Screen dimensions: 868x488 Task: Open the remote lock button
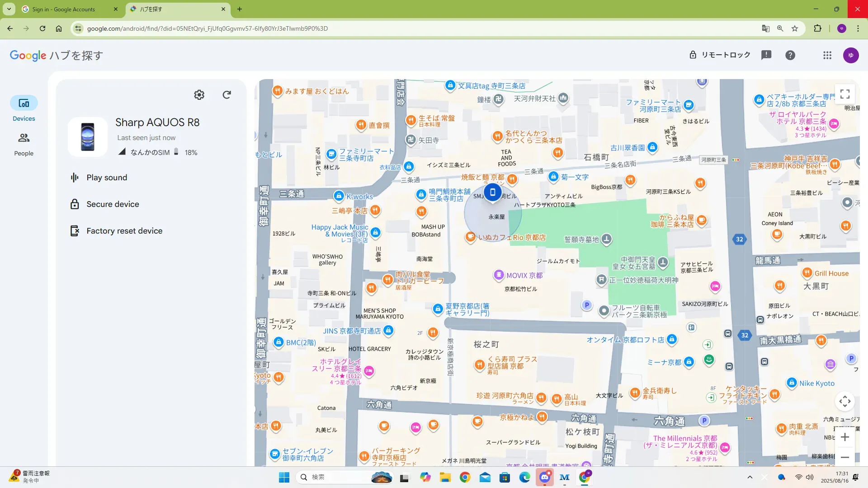720,55
